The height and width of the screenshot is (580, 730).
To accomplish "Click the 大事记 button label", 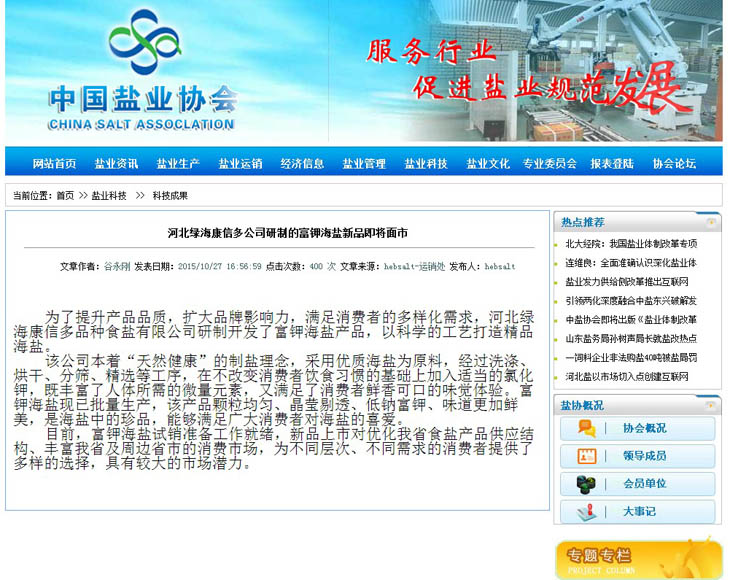I will [x=639, y=512].
